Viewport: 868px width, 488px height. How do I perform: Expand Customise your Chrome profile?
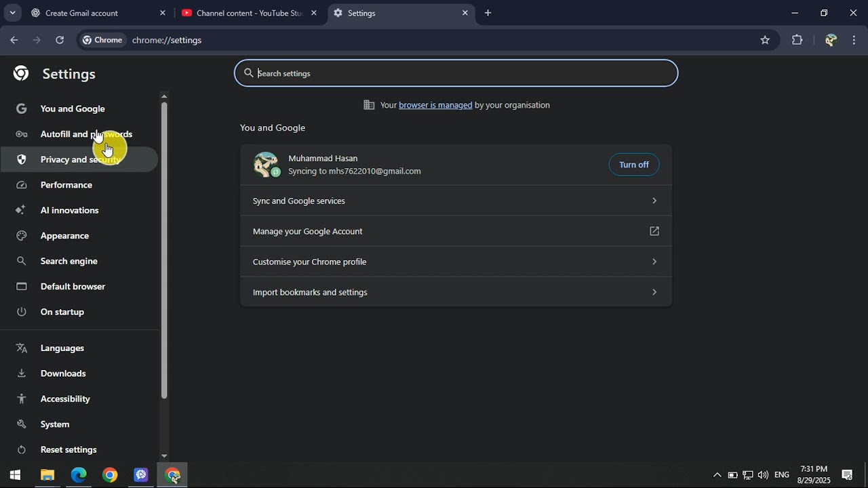[456, 262]
